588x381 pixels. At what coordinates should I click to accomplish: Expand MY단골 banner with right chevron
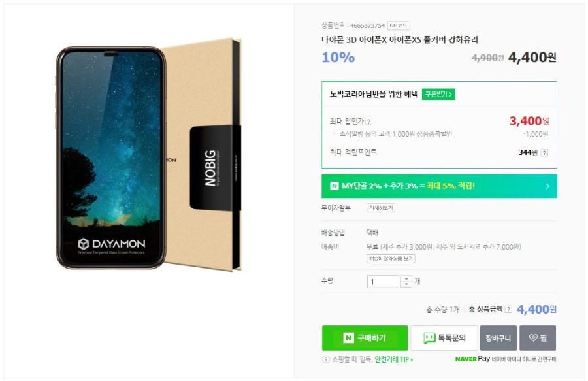click(547, 186)
